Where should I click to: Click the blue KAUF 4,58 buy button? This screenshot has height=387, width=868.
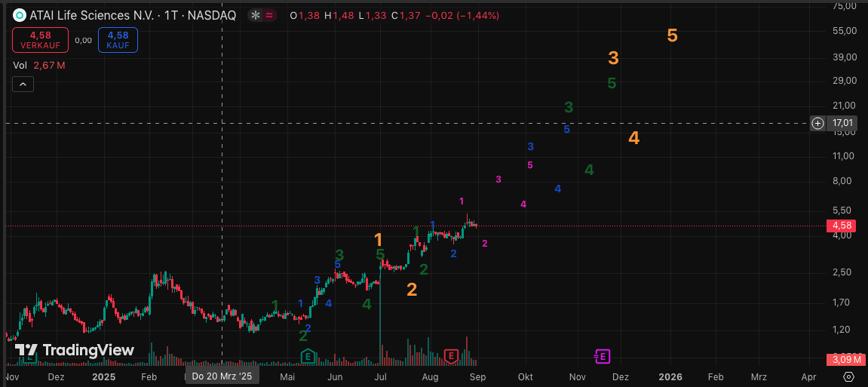tap(118, 39)
